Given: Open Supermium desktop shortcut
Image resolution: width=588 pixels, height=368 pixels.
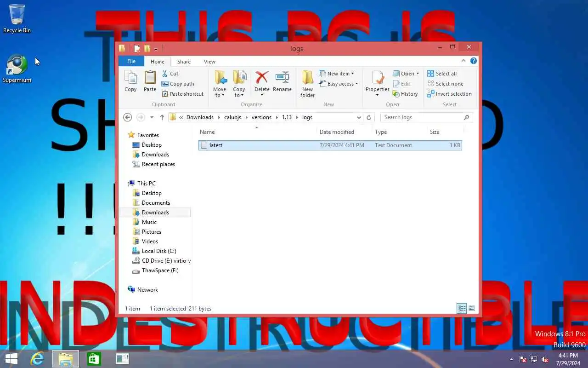Looking at the screenshot, I should coord(17,69).
